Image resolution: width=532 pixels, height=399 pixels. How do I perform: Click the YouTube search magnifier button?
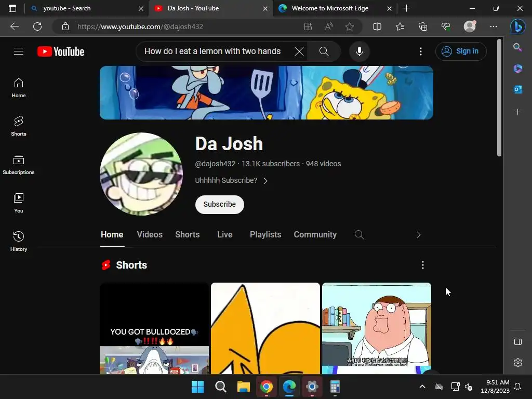(x=324, y=51)
